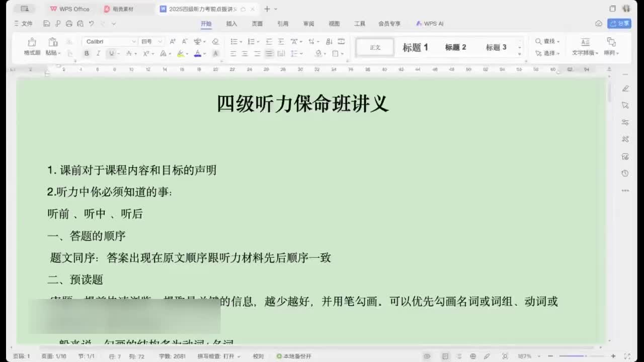
Task: Toggle Bold formatting
Action: pos(87,53)
